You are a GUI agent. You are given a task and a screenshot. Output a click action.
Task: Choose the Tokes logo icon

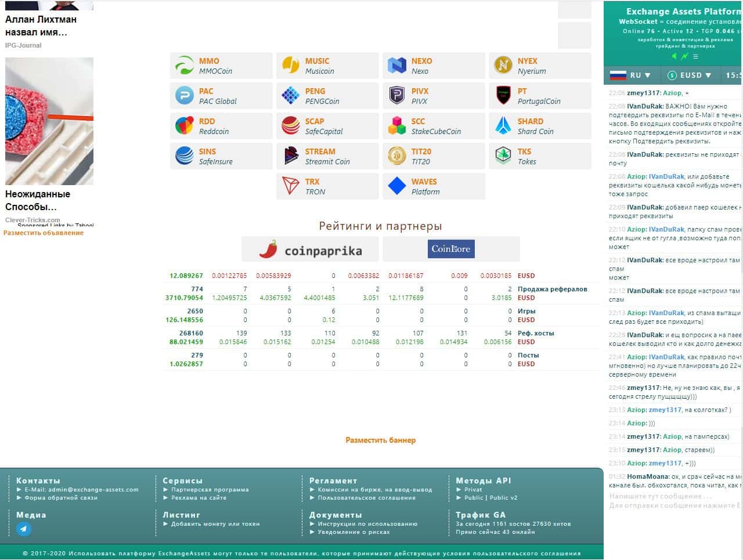503,156
